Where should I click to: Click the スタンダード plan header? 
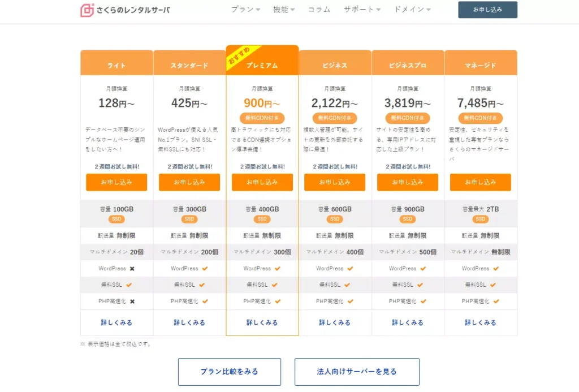coord(189,63)
